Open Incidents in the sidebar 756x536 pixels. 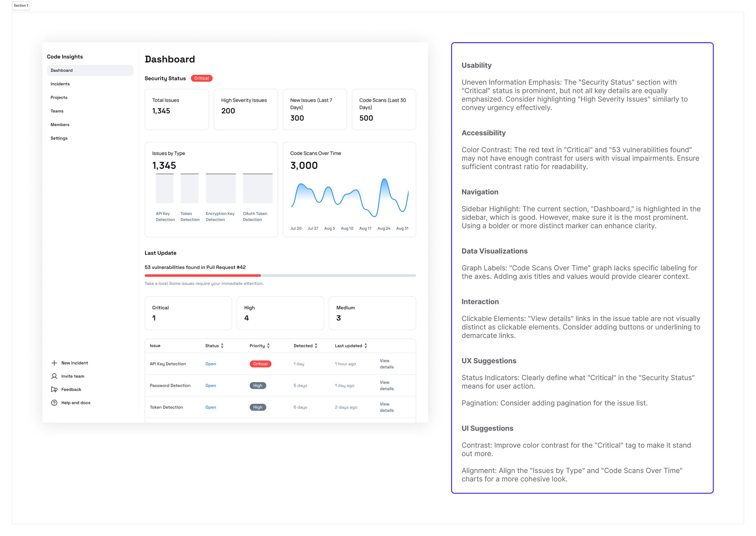(x=60, y=84)
